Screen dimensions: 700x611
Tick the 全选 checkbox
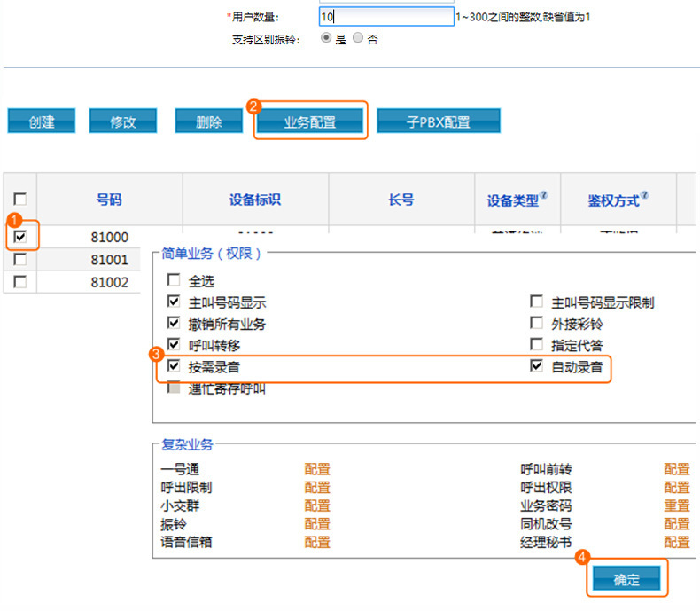(174, 280)
